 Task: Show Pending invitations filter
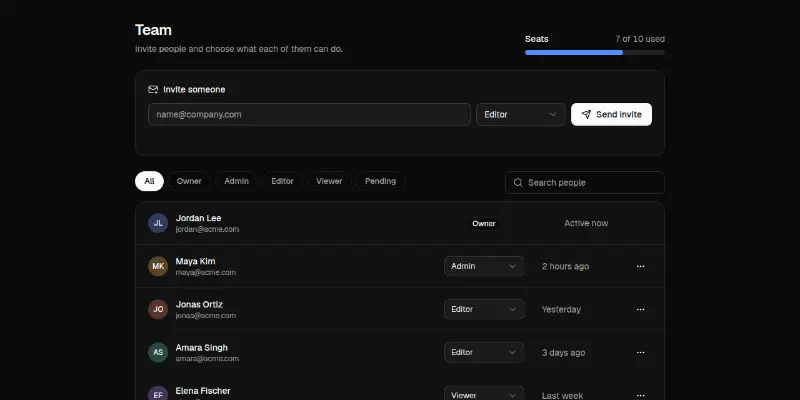pyautogui.click(x=380, y=181)
